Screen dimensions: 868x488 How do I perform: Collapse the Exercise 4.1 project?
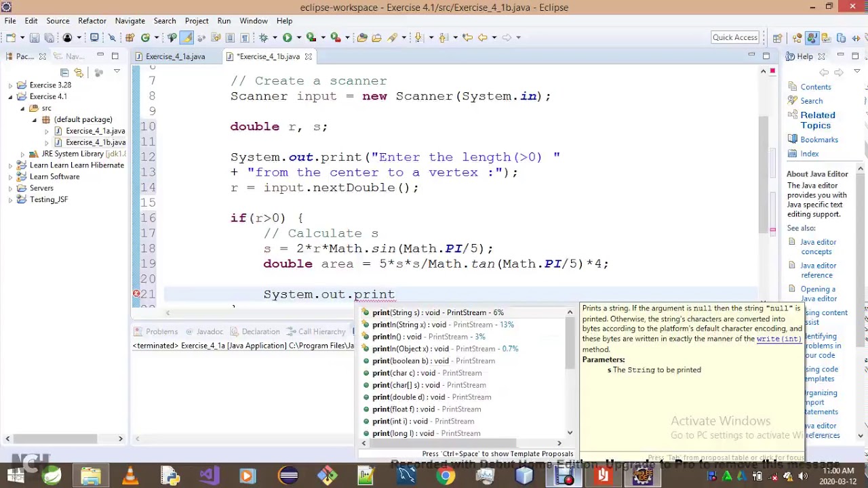[x=10, y=97]
